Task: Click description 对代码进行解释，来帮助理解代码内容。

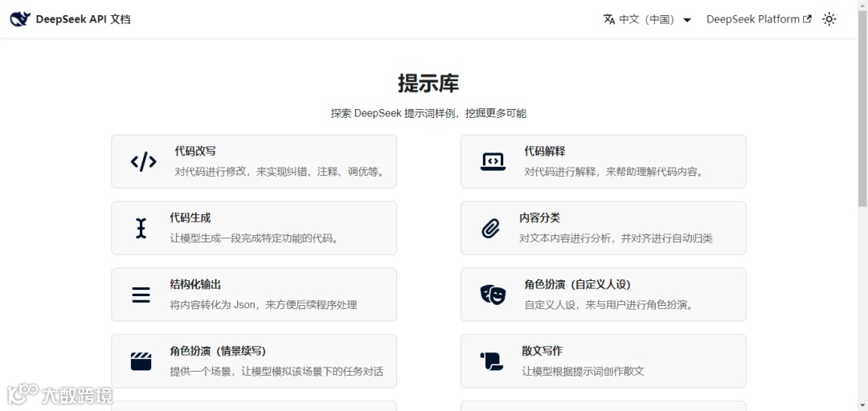Action: [x=614, y=172]
